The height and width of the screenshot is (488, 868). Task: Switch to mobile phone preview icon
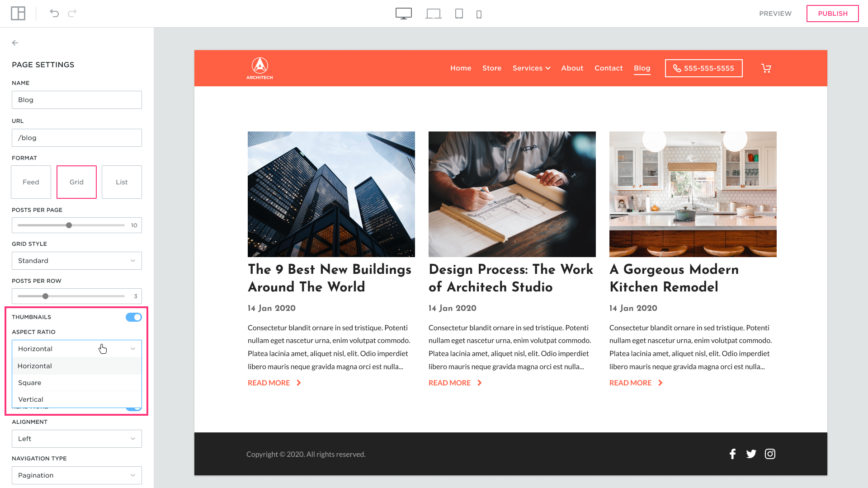pos(479,14)
